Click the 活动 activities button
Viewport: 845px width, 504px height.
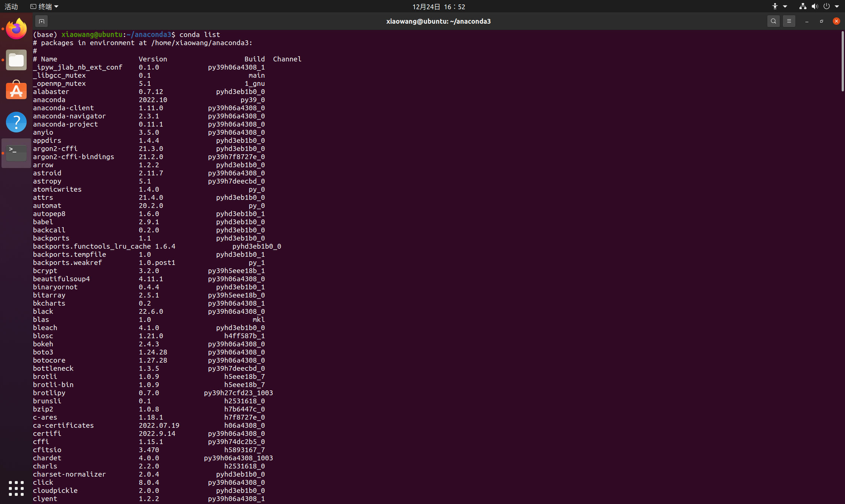11,6
